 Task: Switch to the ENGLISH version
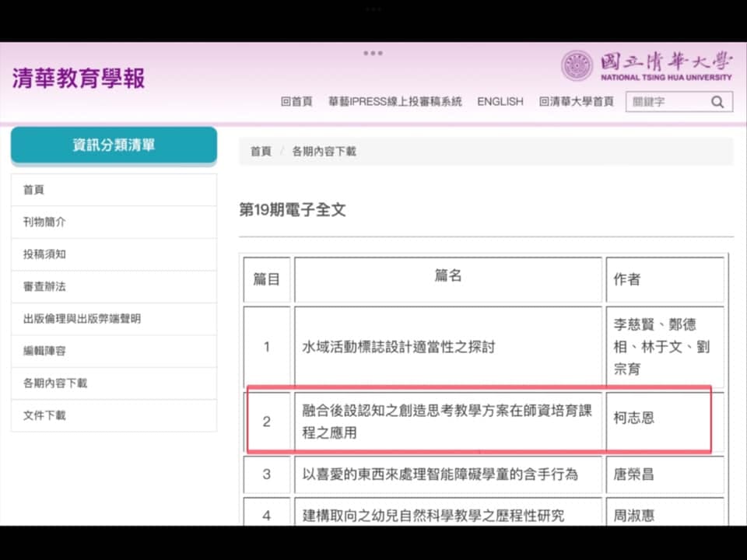coord(500,101)
